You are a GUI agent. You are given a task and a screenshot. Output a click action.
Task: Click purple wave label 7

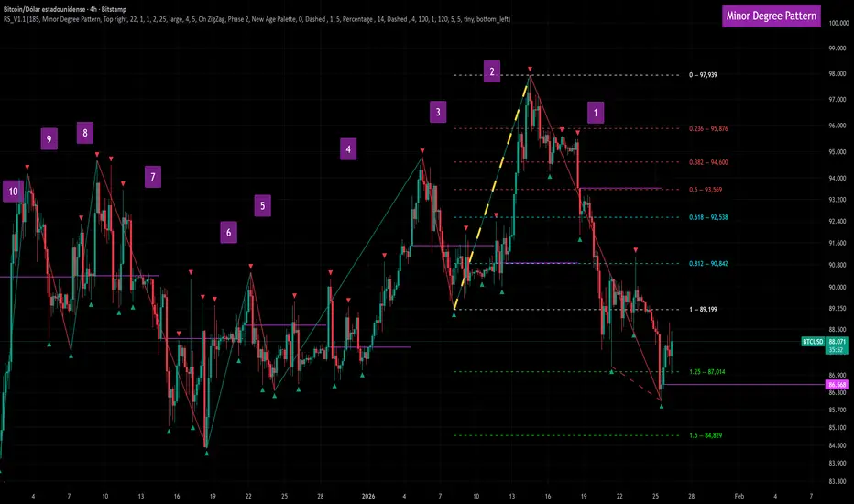(x=153, y=177)
